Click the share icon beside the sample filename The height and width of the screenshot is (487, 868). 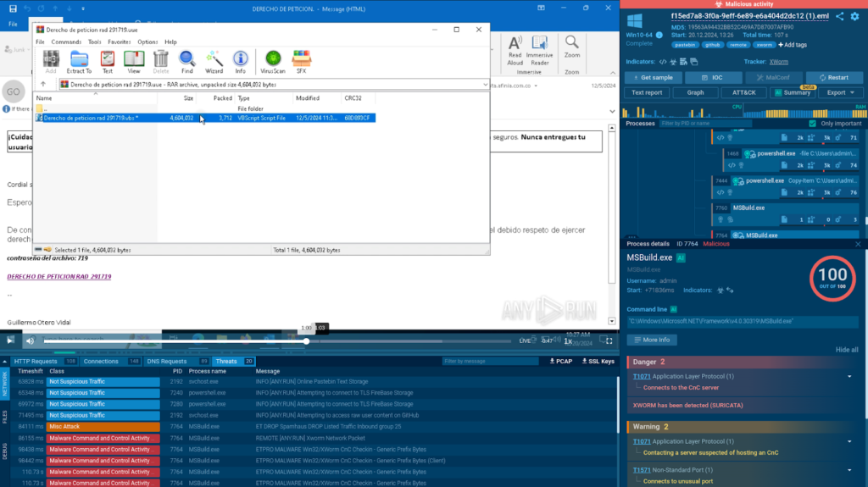tap(840, 16)
